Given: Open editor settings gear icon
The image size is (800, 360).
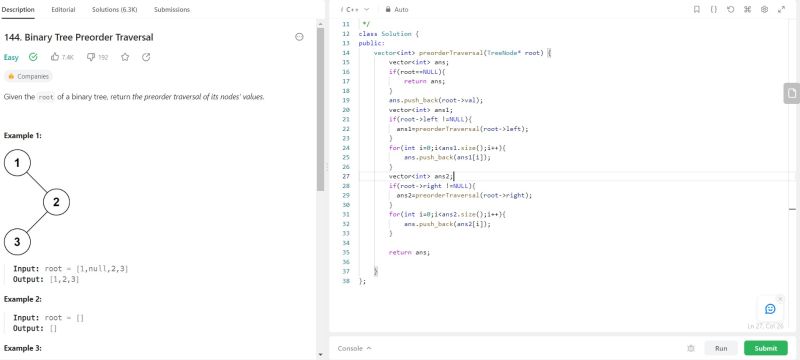Looking at the screenshot, I should pyautogui.click(x=764, y=9).
